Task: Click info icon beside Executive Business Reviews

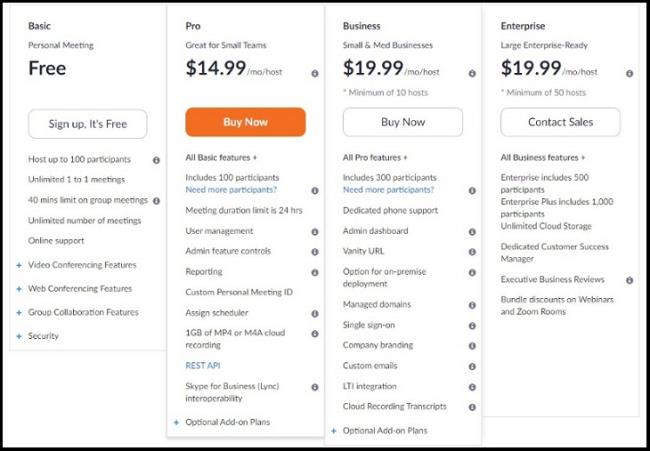Action: point(629,280)
